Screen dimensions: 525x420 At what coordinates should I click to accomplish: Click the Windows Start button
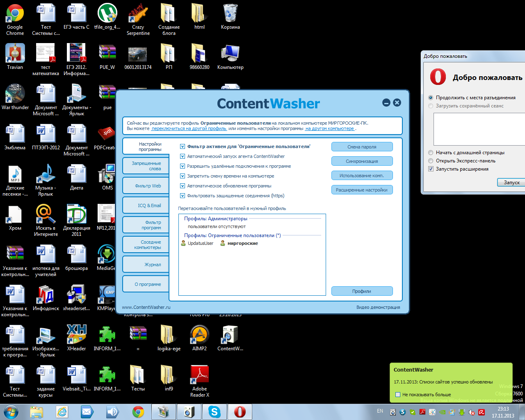tap(11, 412)
